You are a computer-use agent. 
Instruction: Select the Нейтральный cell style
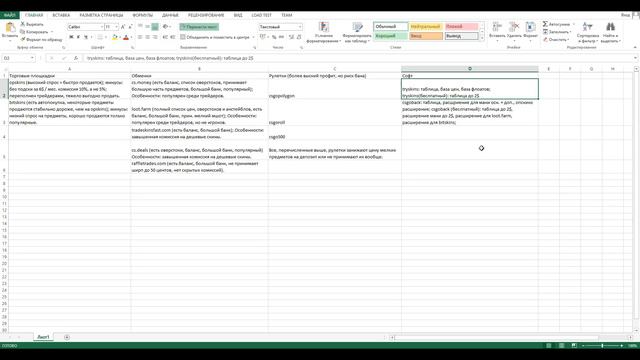tap(426, 27)
